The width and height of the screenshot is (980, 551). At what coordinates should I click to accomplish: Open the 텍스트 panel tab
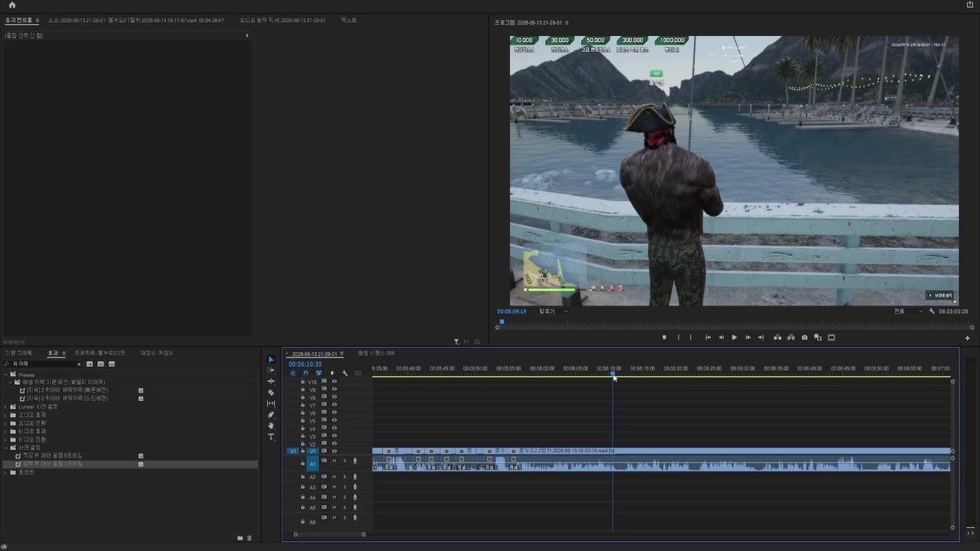pyautogui.click(x=349, y=20)
